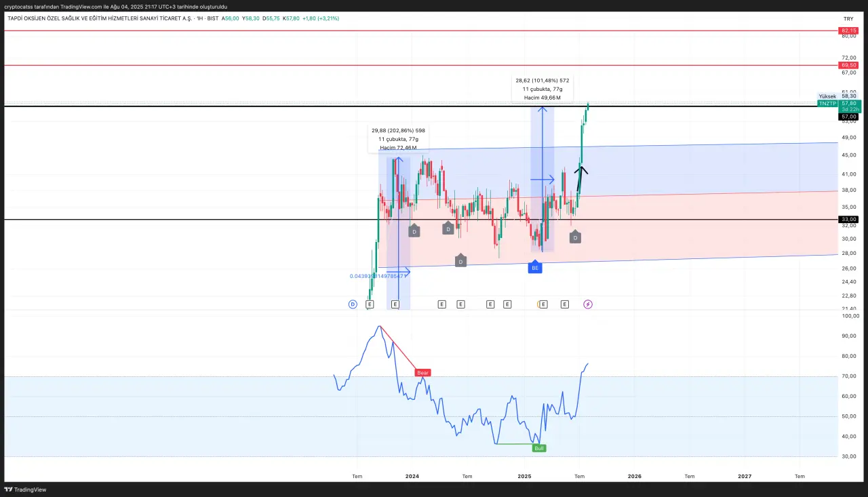Click the Tapdi Oksijen symbol title
The image size is (868, 497).
(x=99, y=18)
